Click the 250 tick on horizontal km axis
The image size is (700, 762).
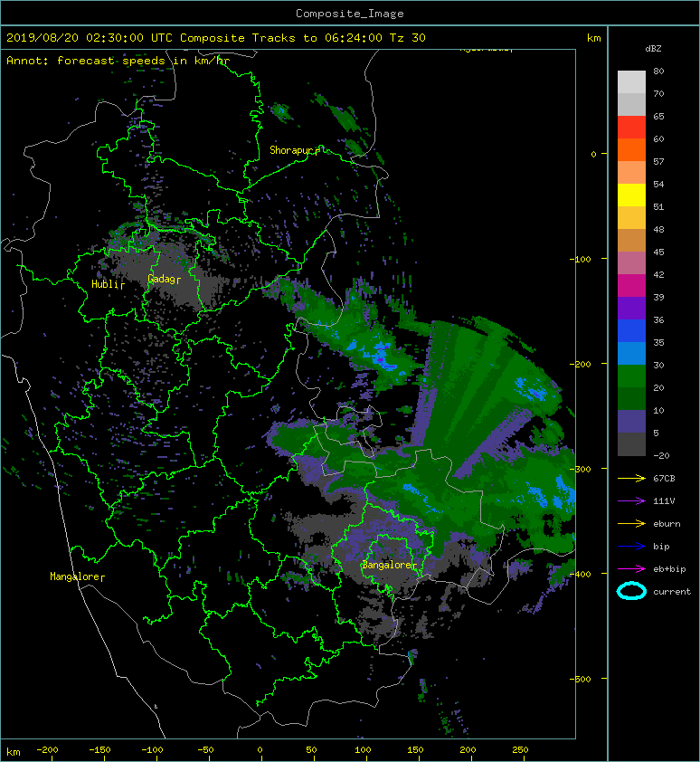tap(520, 750)
